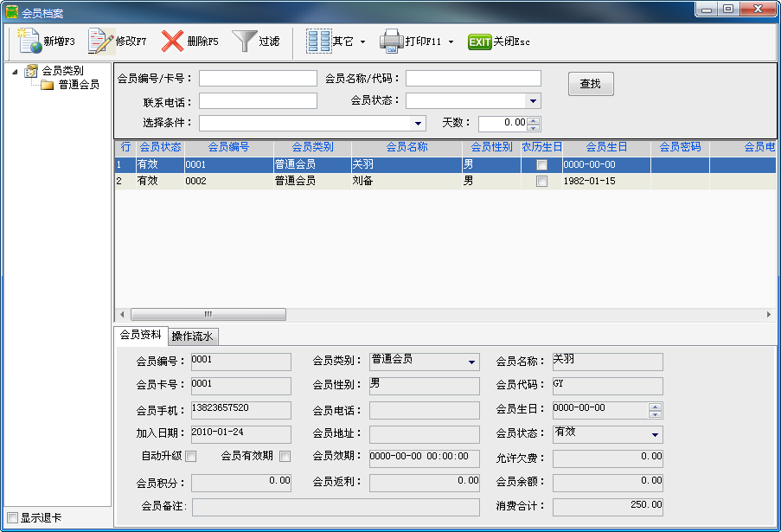Image resolution: width=781 pixels, height=532 pixels.
Task: Switch to the 操作流水 tab
Action: [194, 337]
